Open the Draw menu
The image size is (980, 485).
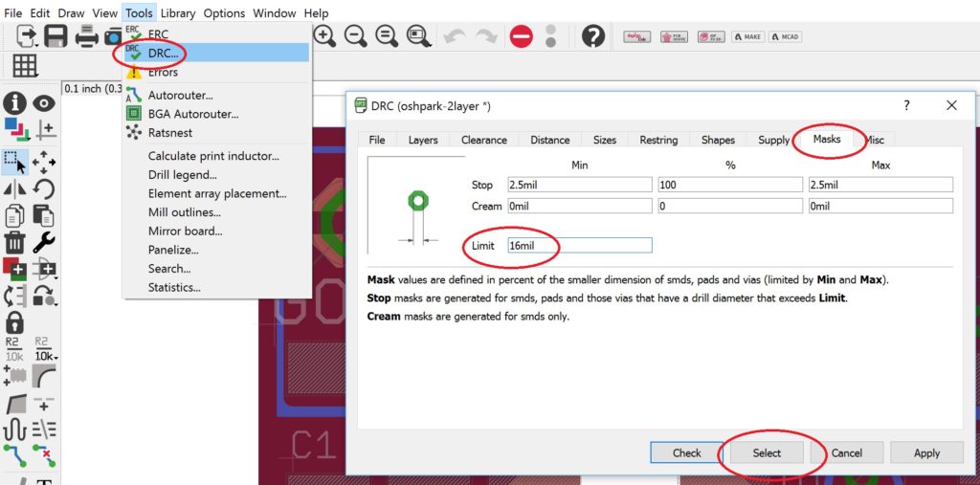(x=72, y=13)
